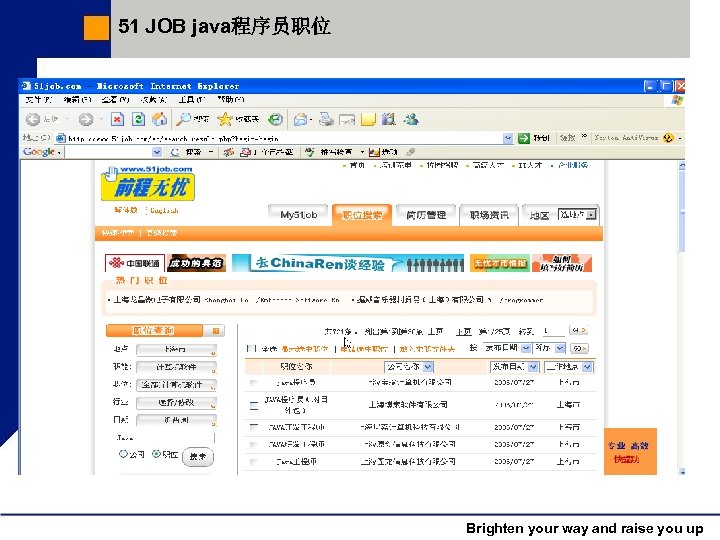Open the 地点 location selector showing 上海

(x=176, y=350)
